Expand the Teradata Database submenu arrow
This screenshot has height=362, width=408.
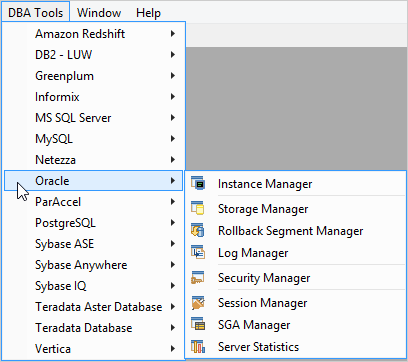(173, 328)
